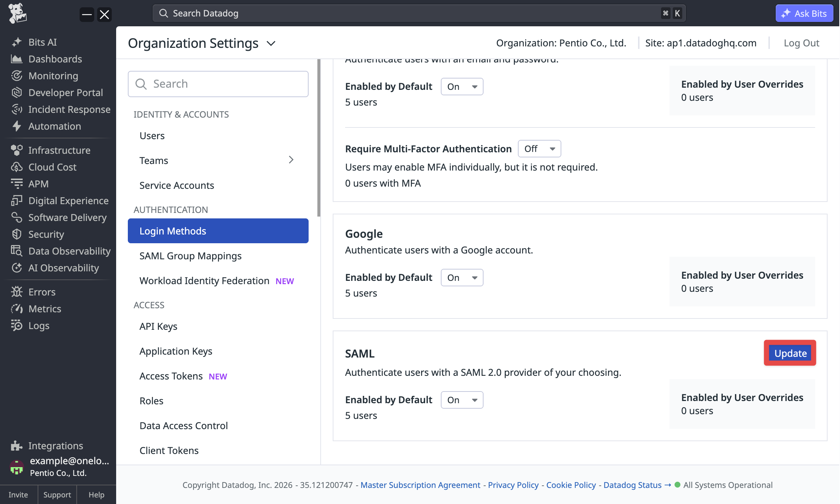Select Users in settings menu

coord(218,135)
